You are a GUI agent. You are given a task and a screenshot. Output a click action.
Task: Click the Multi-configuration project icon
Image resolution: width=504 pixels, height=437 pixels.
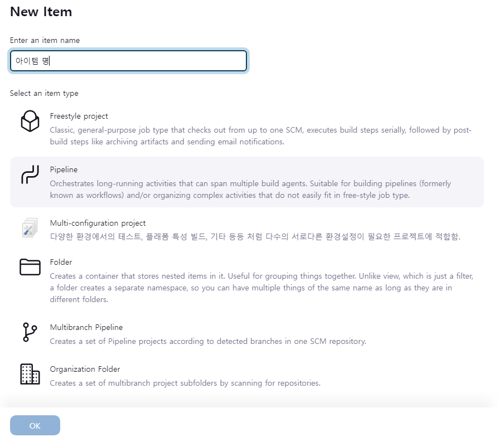pyautogui.click(x=30, y=228)
